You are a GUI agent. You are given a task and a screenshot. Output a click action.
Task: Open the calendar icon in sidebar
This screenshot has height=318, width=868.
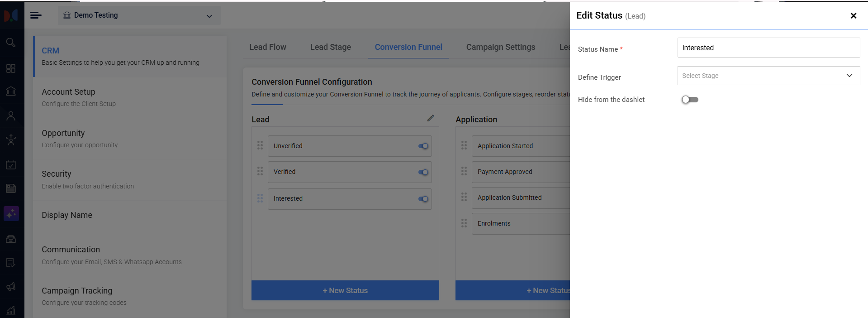coord(11,165)
